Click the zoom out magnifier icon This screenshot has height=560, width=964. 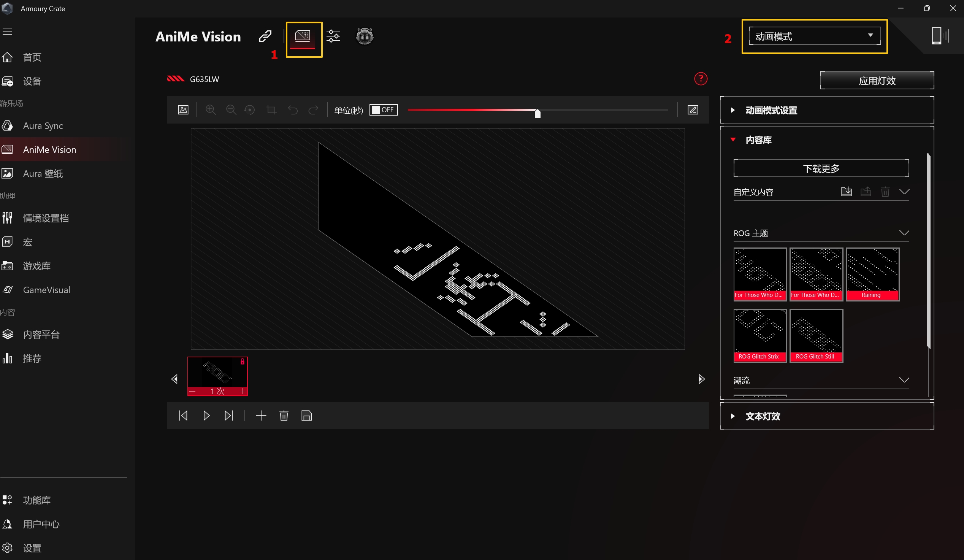[231, 110]
